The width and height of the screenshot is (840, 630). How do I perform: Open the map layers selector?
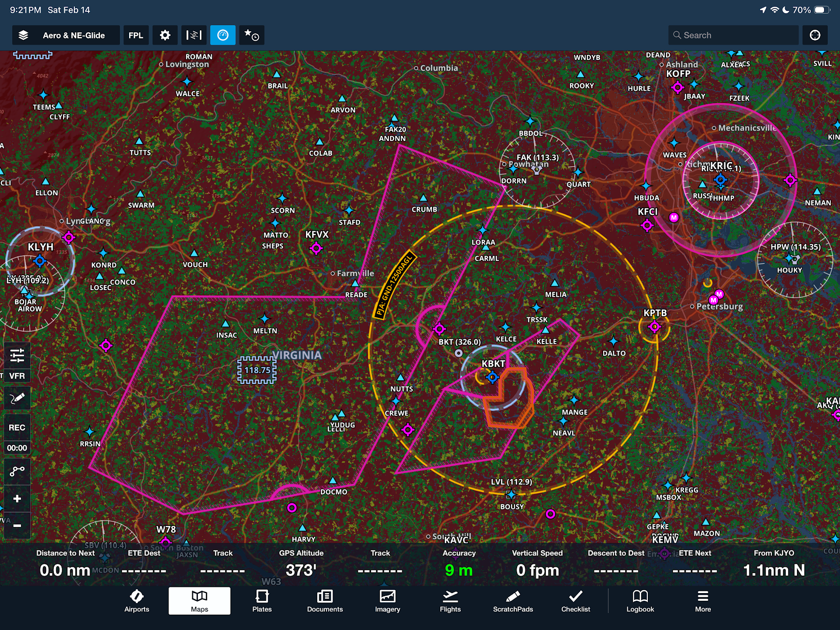pos(66,35)
